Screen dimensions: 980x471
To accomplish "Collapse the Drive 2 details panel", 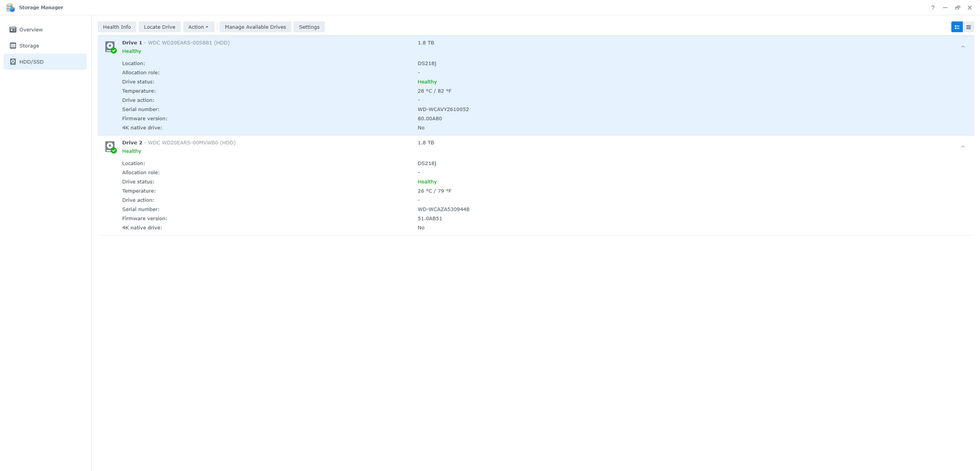I will pos(962,146).
